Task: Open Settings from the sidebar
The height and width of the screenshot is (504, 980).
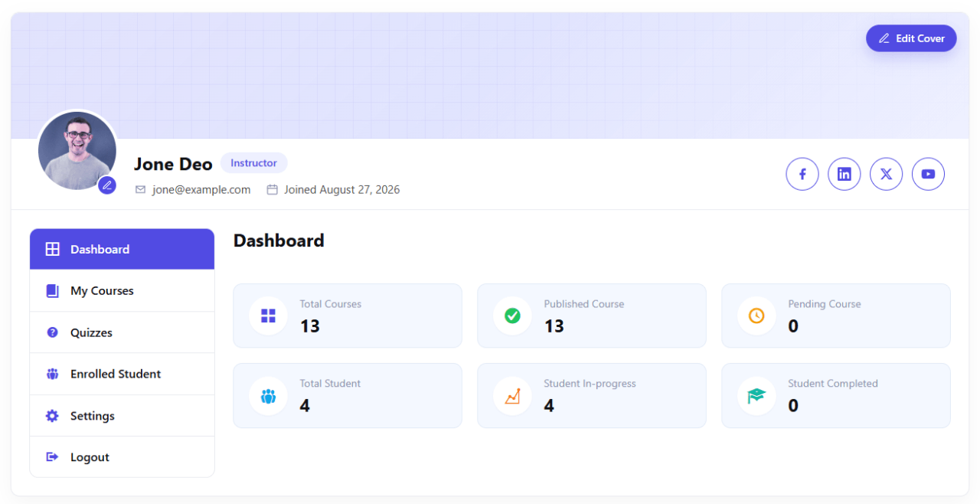Action: 122,416
